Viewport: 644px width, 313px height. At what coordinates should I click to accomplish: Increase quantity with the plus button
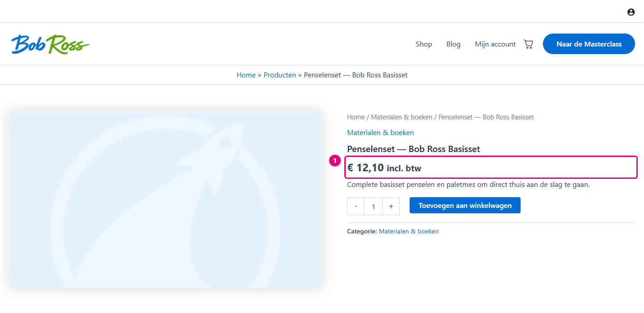tap(391, 206)
